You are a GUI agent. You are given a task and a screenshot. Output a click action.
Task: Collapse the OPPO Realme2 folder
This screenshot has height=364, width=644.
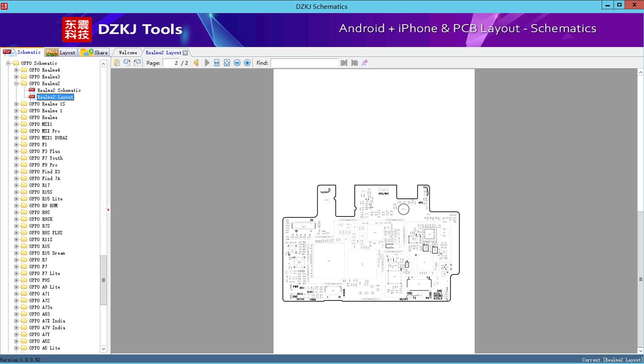pyautogui.click(x=16, y=83)
